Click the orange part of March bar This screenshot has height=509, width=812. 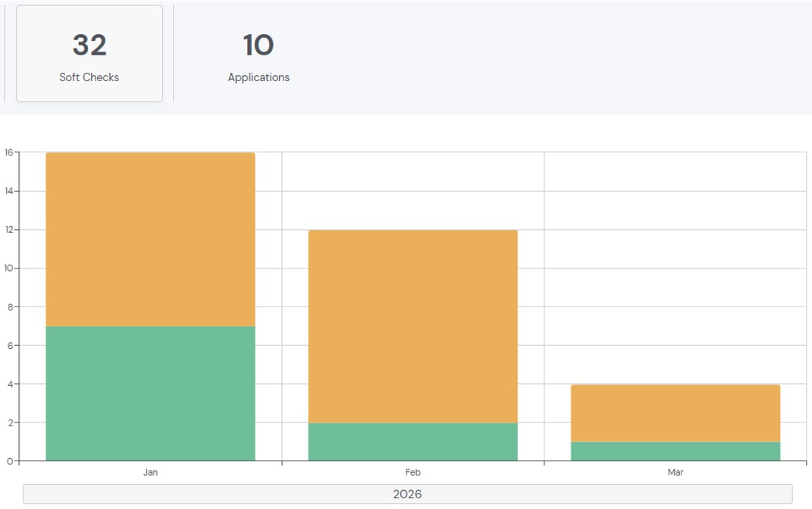[675, 413]
